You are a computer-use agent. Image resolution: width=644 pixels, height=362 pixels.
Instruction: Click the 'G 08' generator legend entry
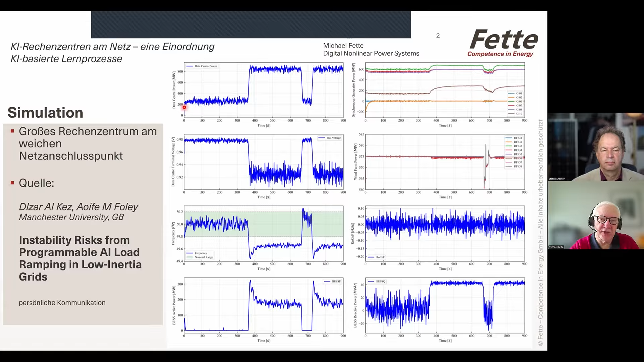515,110
